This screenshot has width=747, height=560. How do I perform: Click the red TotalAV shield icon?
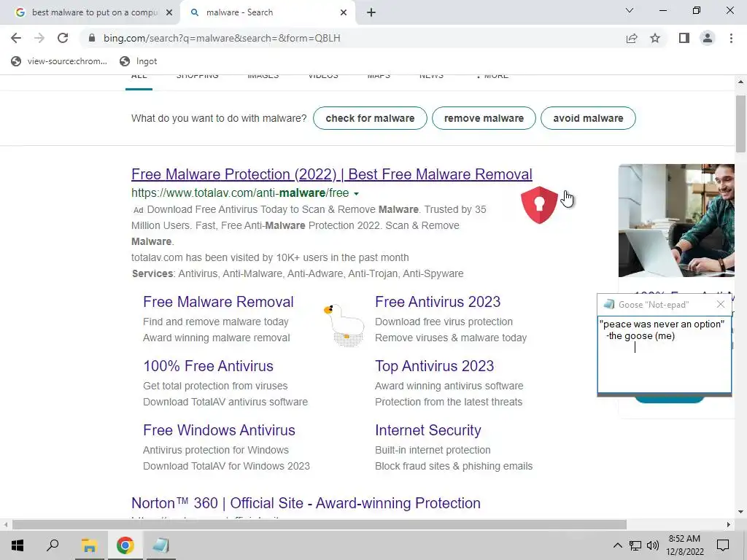tap(539, 205)
